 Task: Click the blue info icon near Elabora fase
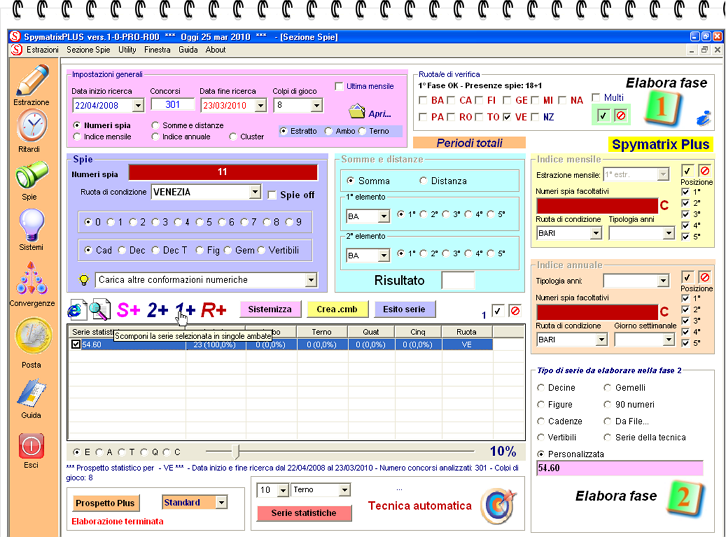[704, 118]
